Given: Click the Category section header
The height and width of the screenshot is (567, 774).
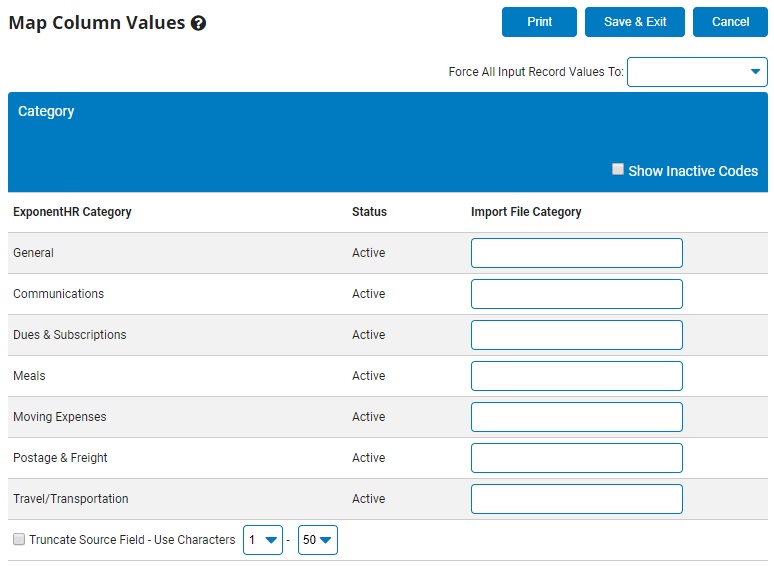Looking at the screenshot, I should pyautogui.click(x=46, y=111).
